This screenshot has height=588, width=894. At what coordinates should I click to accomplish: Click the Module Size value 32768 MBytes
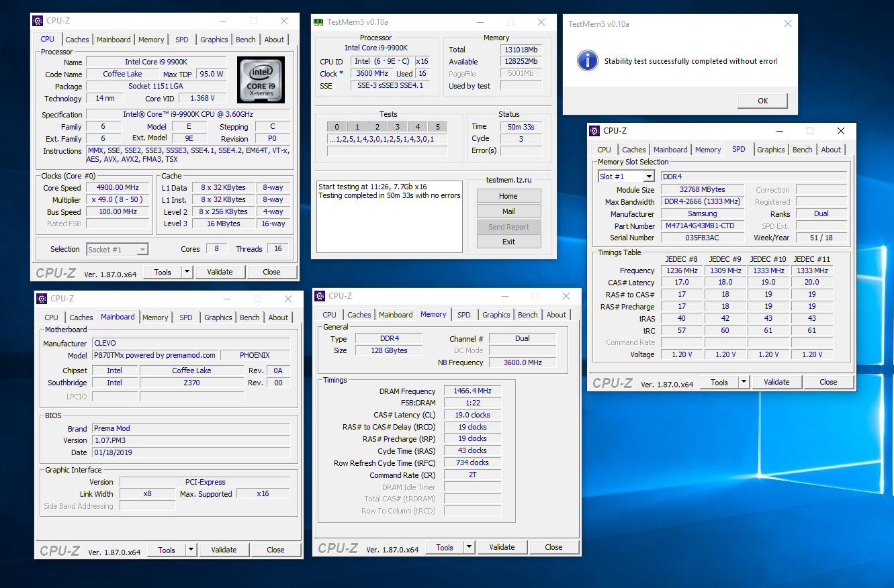coord(703,190)
